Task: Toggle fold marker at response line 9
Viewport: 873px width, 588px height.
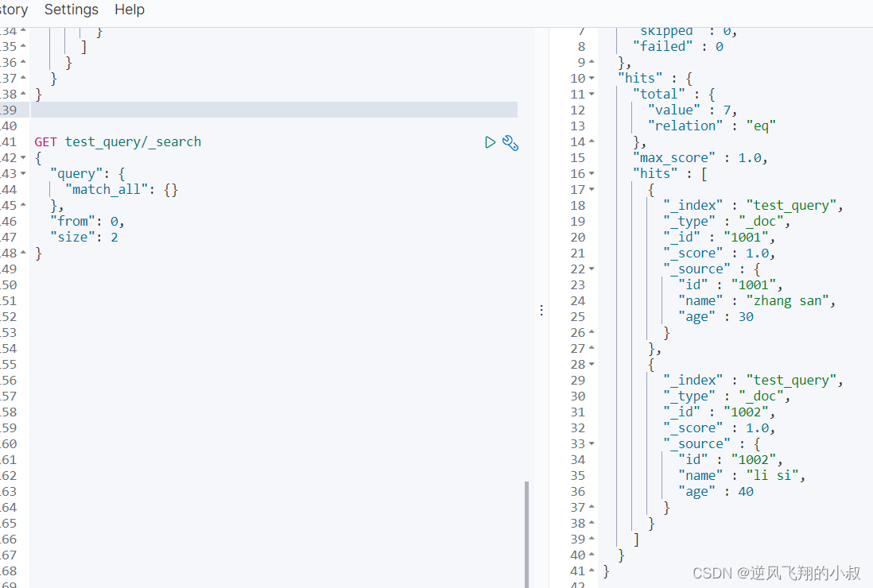Action: [592, 62]
